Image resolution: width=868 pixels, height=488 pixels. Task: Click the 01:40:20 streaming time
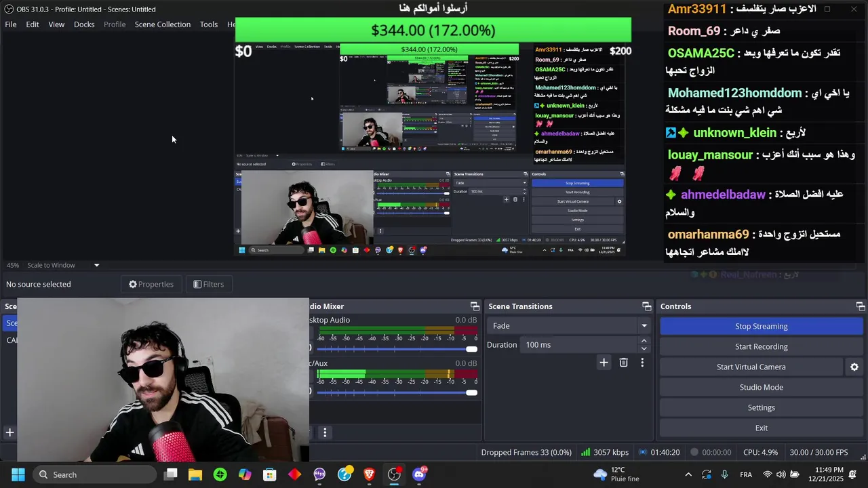(659, 452)
